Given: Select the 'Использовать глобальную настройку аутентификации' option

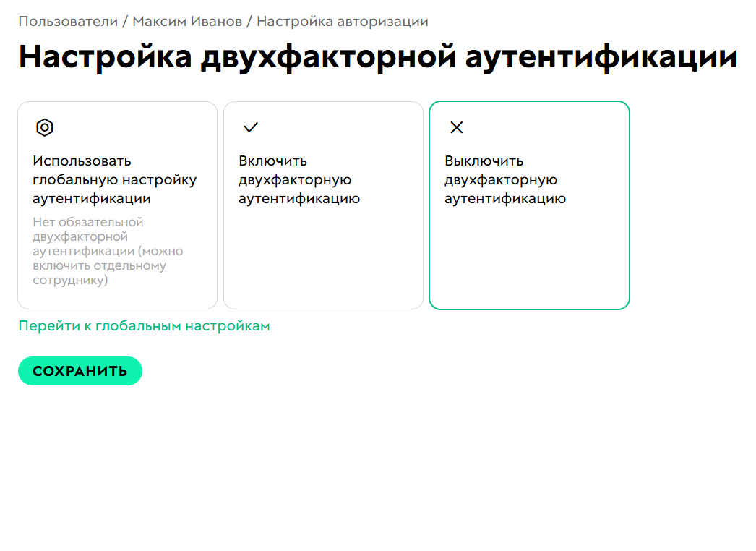Looking at the screenshot, I should (117, 205).
